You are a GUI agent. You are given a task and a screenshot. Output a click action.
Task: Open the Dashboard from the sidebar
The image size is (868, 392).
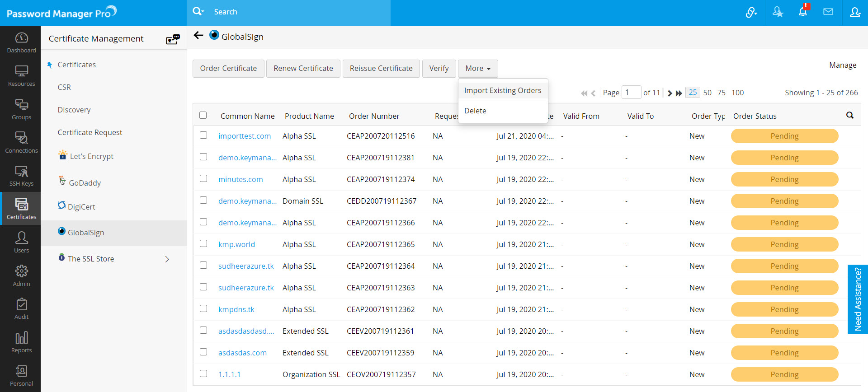(x=21, y=42)
